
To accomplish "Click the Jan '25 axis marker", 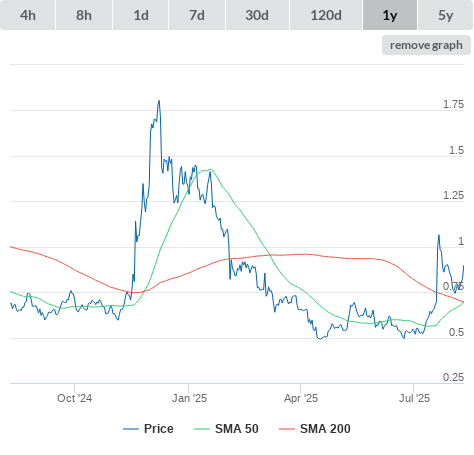I will [x=189, y=398].
